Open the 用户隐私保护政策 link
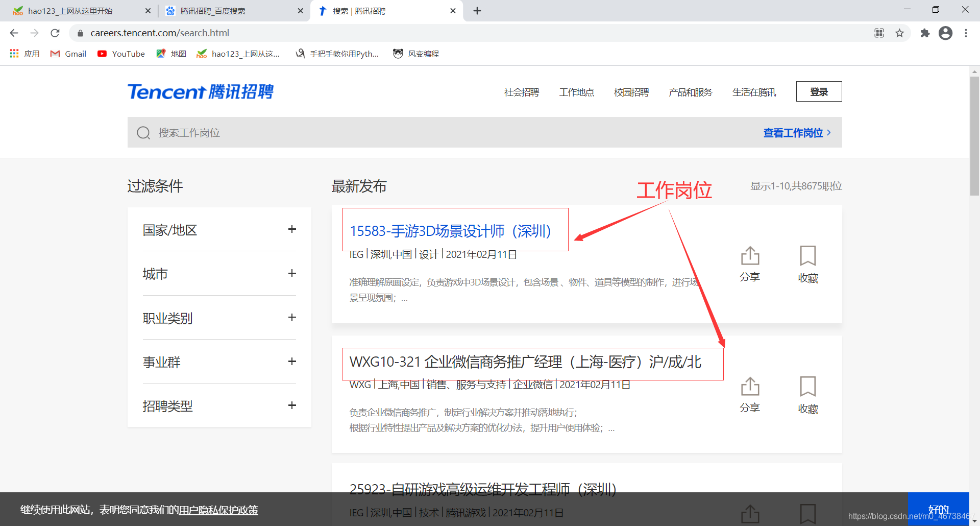Image resolution: width=980 pixels, height=526 pixels. (x=218, y=510)
